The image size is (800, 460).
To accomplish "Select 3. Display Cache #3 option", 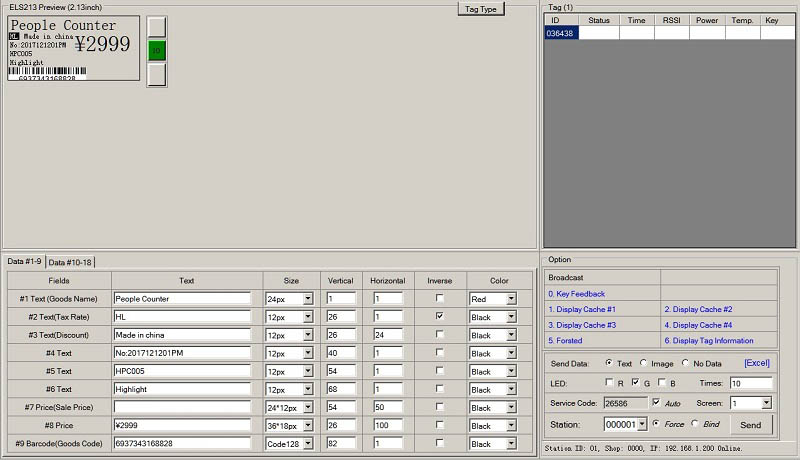I will pos(582,325).
